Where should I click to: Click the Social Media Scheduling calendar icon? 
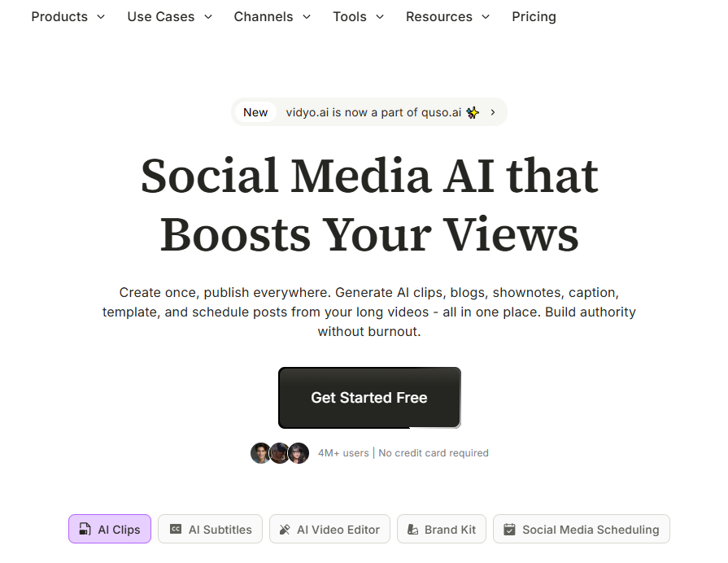pyautogui.click(x=509, y=530)
